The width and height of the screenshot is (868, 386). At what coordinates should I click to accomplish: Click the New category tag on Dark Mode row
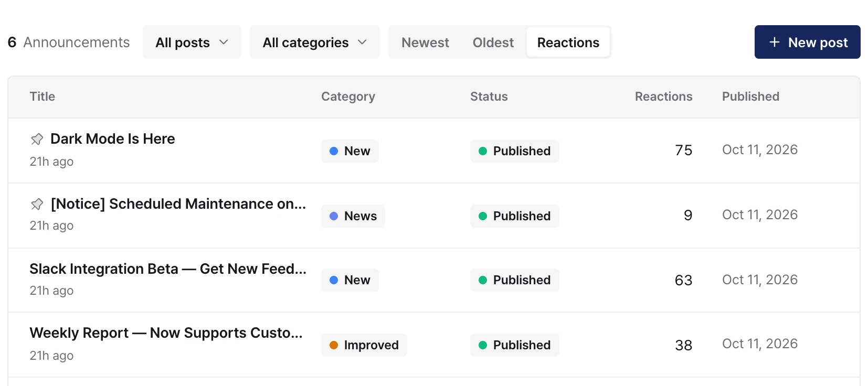point(350,151)
